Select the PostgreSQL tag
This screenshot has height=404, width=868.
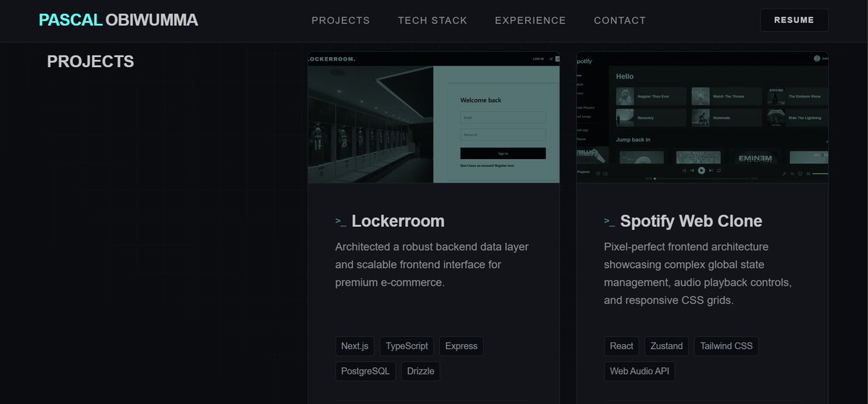pyautogui.click(x=365, y=371)
